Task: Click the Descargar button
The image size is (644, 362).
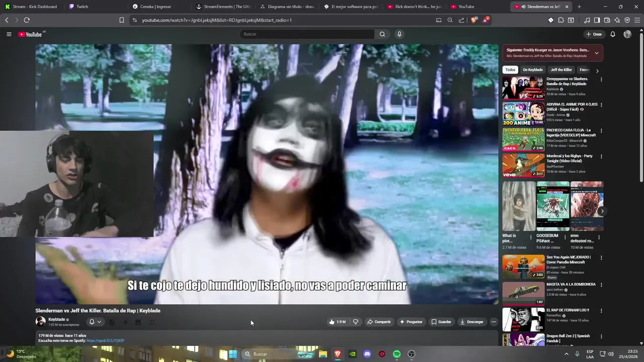Action: coord(471,322)
